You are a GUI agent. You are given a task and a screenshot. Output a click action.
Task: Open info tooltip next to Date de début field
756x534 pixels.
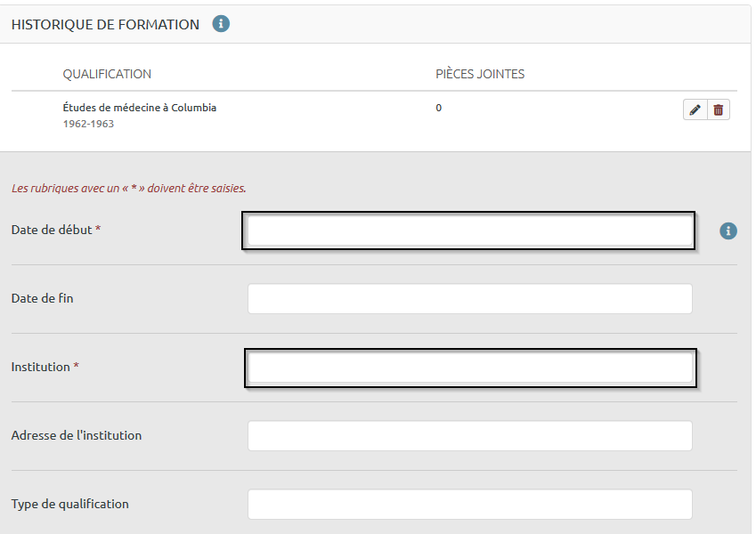(x=728, y=231)
